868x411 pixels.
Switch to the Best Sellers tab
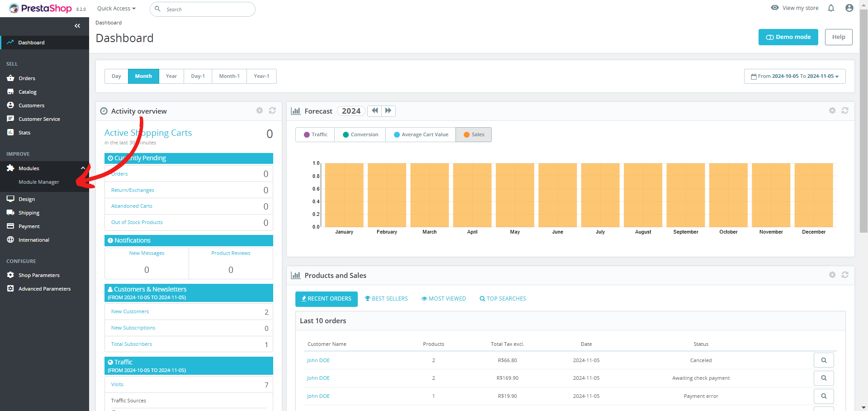(386, 299)
